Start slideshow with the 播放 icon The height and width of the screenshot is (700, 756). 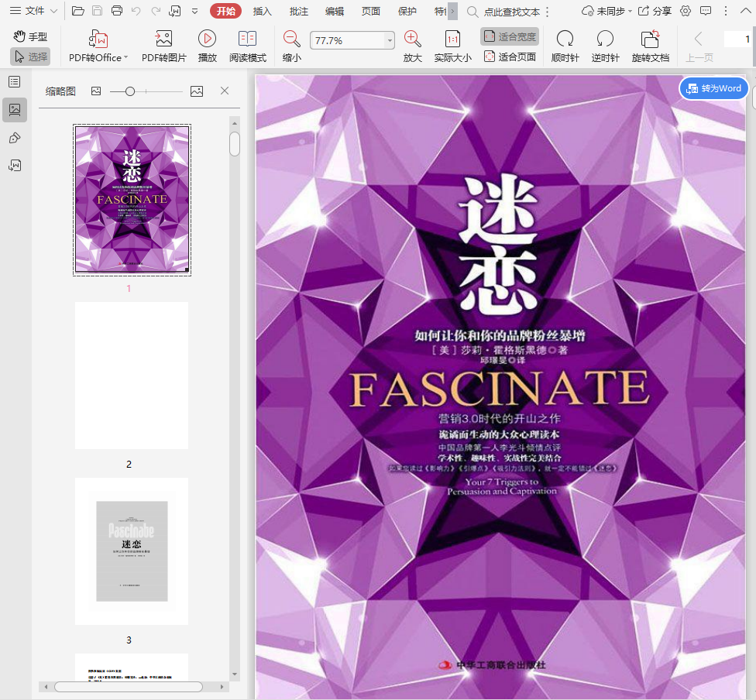(207, 39)
